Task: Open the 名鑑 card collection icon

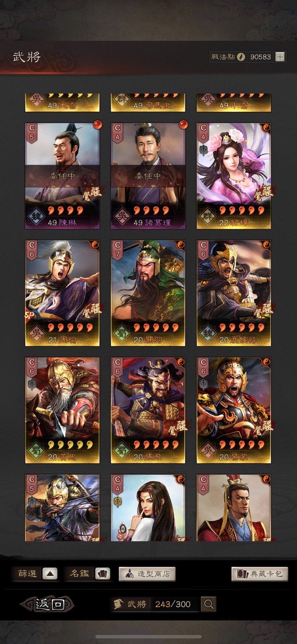Action: tap(103, 574)
